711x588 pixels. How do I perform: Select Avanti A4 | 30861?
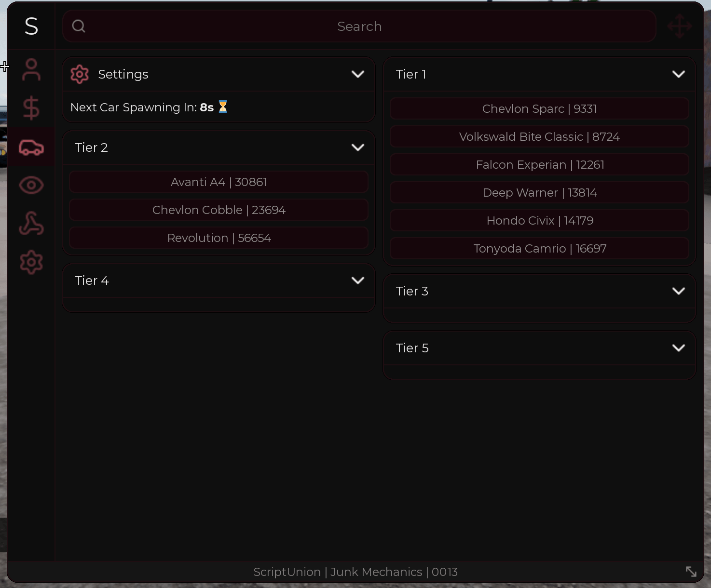pos(219,182)
